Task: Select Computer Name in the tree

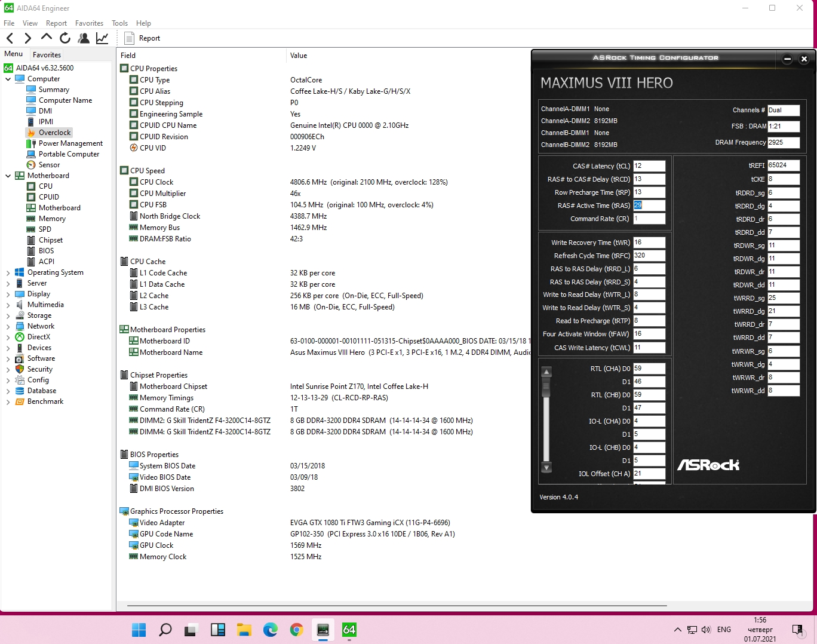Action: pos(65,100)
